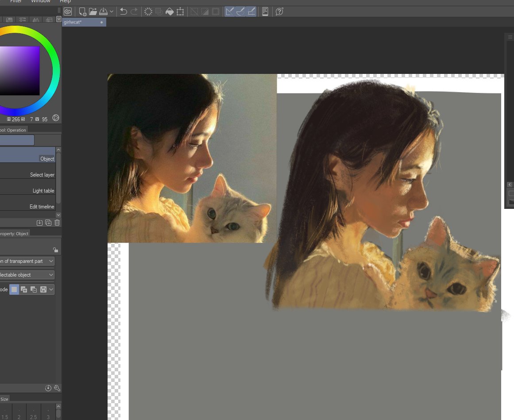Open Clip Studio launcher icon

click(68, 12)
